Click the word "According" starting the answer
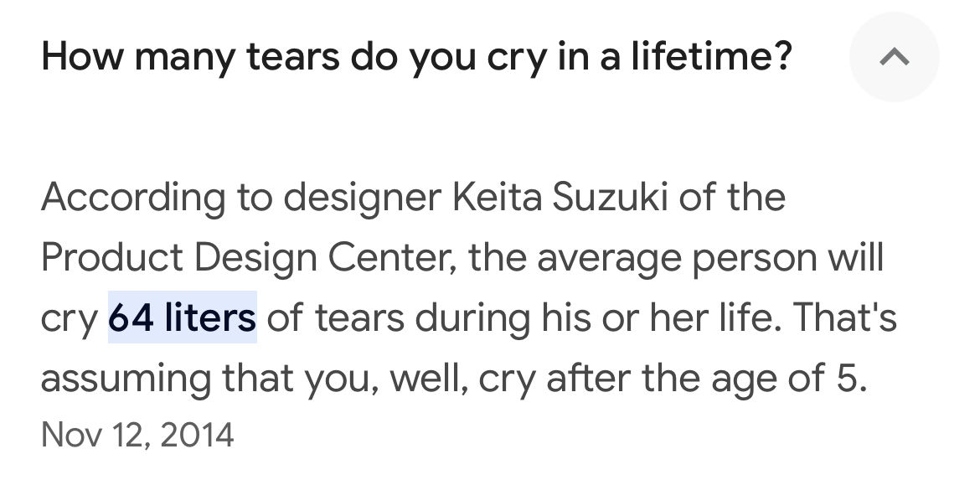980x485 pixels. [133, 198]
